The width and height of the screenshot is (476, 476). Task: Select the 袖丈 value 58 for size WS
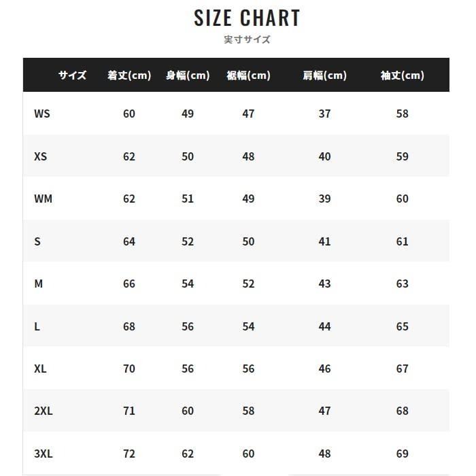pos(402,114)
